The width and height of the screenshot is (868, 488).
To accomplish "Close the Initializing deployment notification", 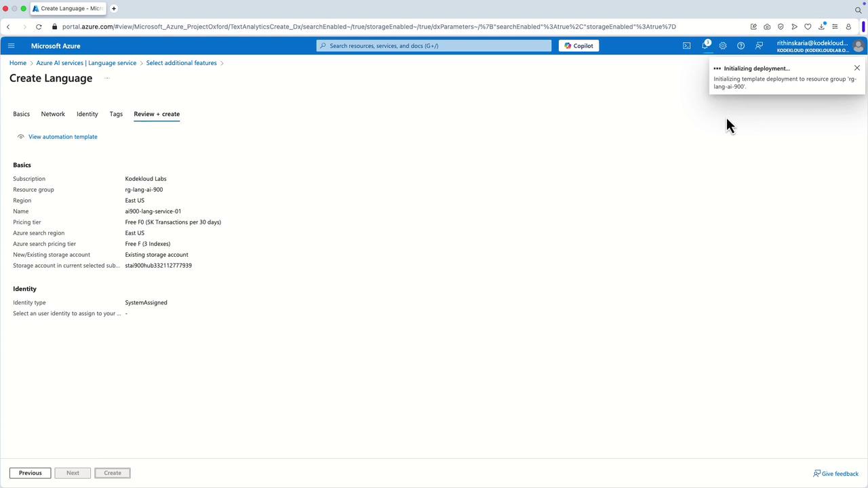I will (857, 68).
